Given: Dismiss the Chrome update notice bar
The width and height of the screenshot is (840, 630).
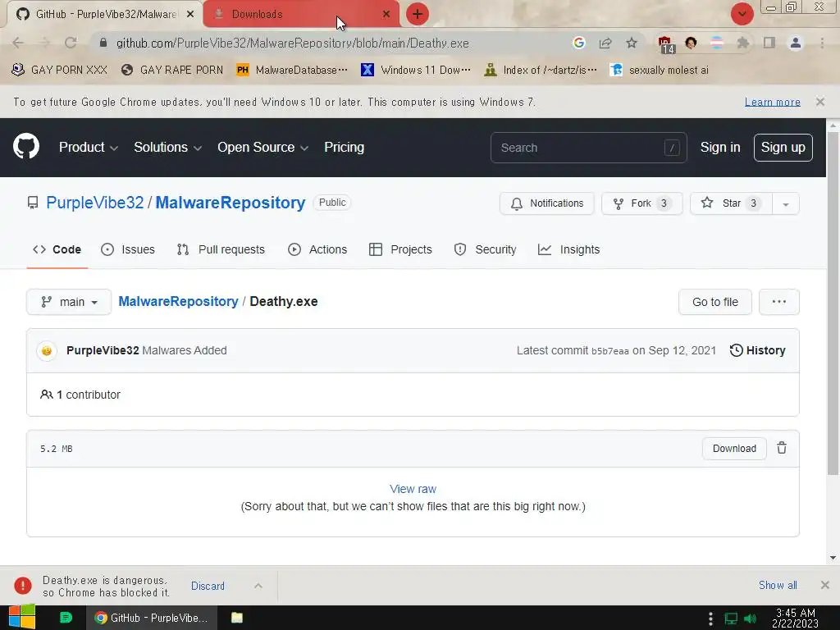Looking at the screenshot, I should tap(819, 101).
